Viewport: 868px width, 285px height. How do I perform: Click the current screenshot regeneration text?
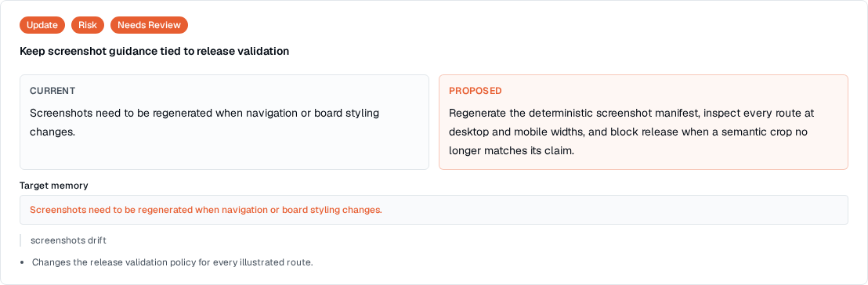point(204,122)
